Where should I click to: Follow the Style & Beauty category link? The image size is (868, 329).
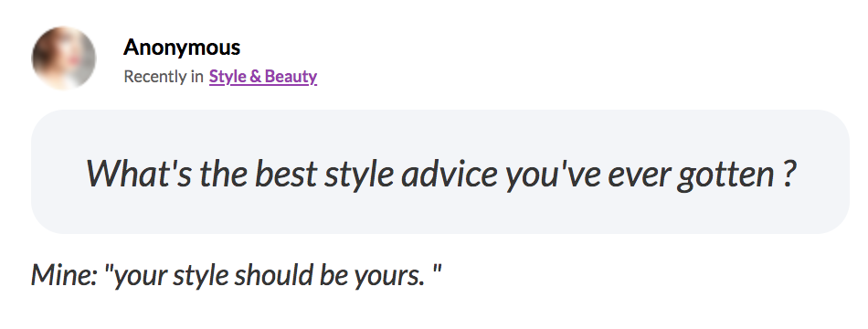coord(263,77)
